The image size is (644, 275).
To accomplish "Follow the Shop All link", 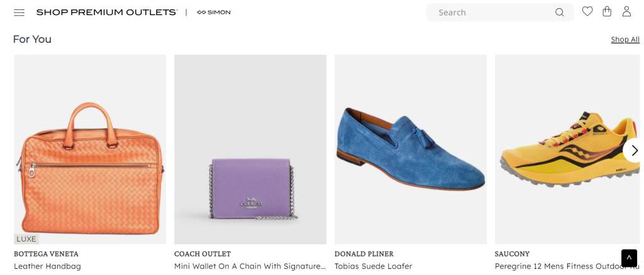I will click(x=625, y=40).
